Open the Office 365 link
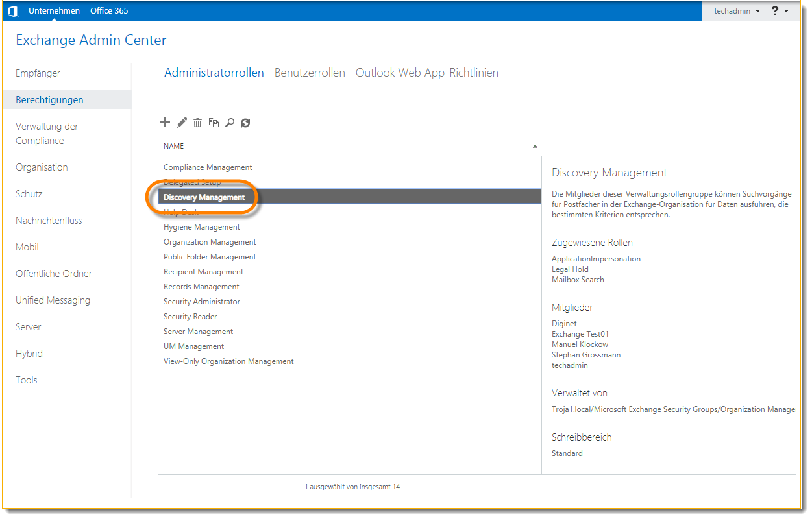This screenshot has height=519, width=812. pos(109,11)
